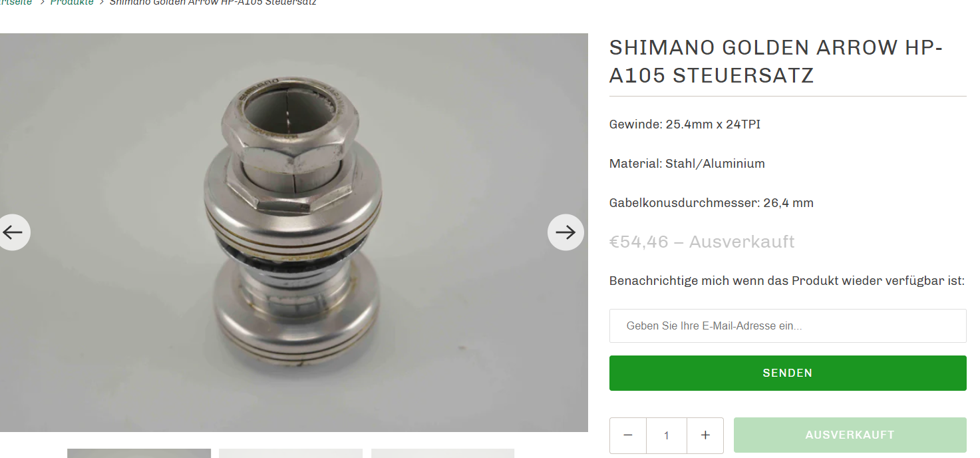Select the first product thumbnail
The width and height of the screenshot is (980, 458).
coord(139,453)
